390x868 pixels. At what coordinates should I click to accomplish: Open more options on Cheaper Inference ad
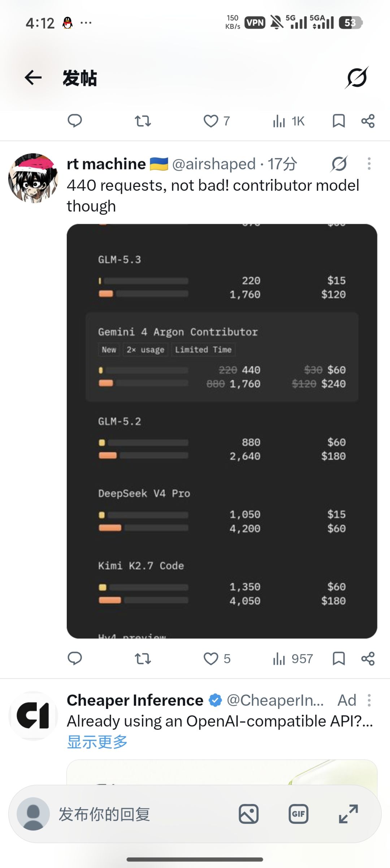pos(369,700)
